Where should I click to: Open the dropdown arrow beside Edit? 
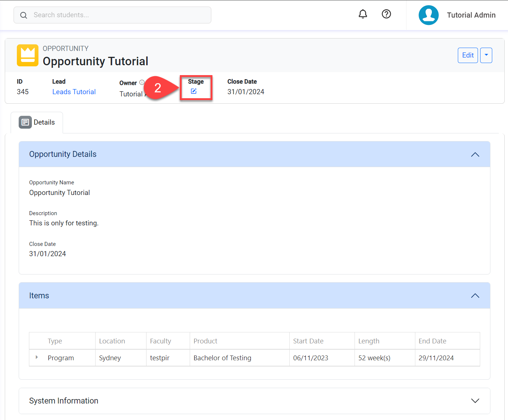(x=486, y=55)
